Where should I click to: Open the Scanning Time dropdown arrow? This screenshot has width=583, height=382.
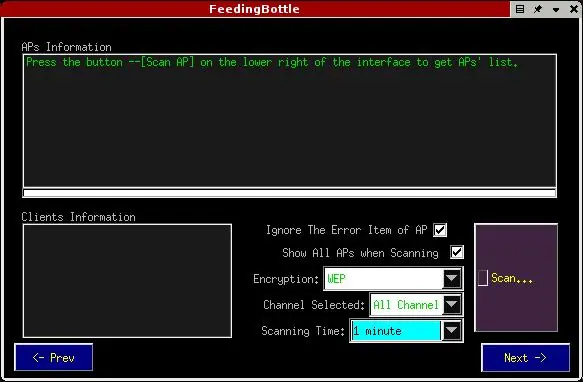(x=451, y=330)
